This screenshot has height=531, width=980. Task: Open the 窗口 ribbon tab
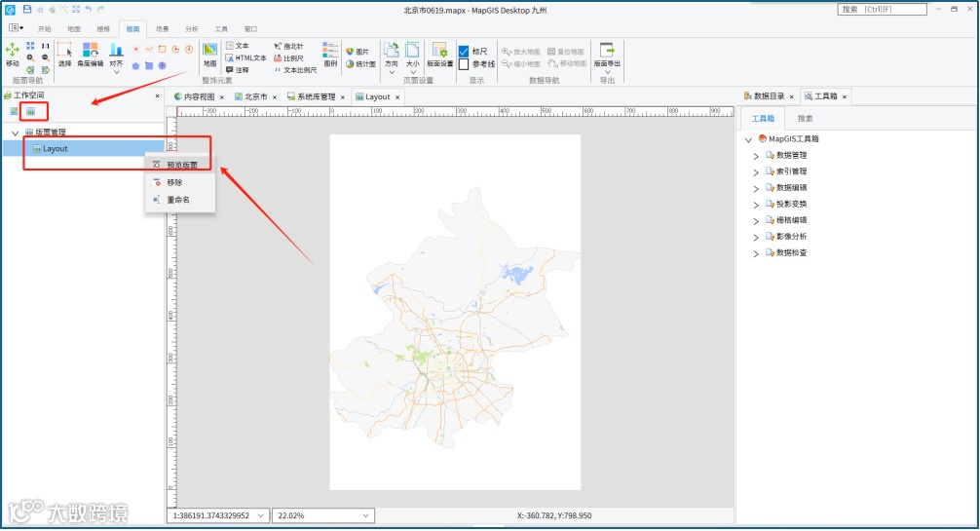tap(250, 29)
